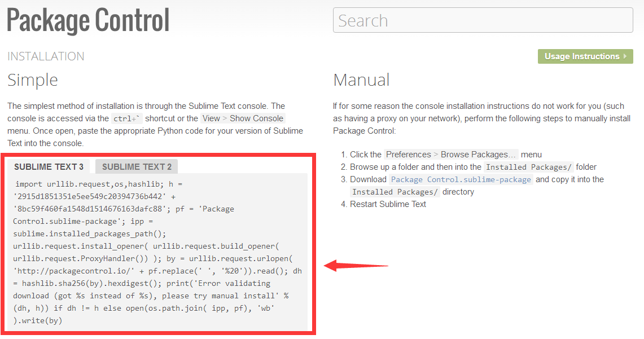Click the Sublime Text 3 Python code block

pyautogui.click(x=158, y=252)
